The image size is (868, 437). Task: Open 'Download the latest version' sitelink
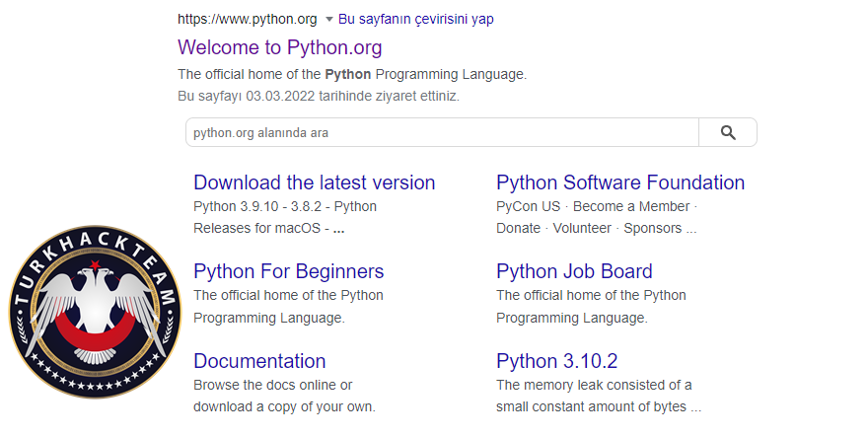pos(315,182)
